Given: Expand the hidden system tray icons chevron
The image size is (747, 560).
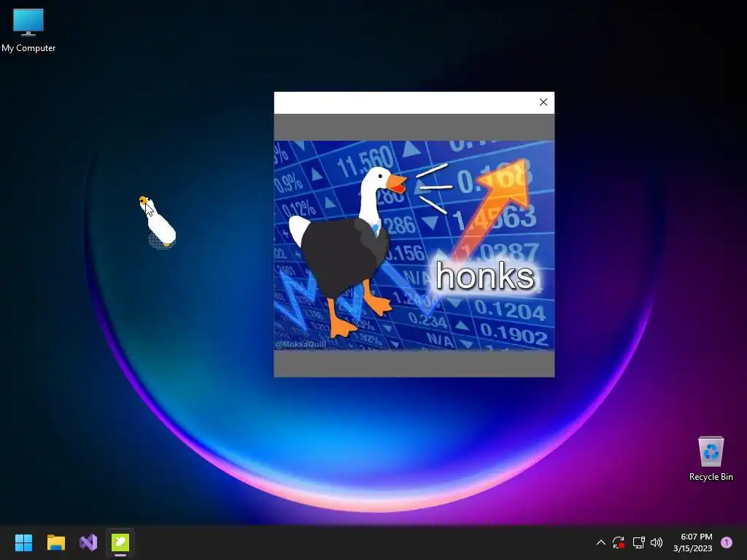Looking at the screenshot, I should pos(601,542).
